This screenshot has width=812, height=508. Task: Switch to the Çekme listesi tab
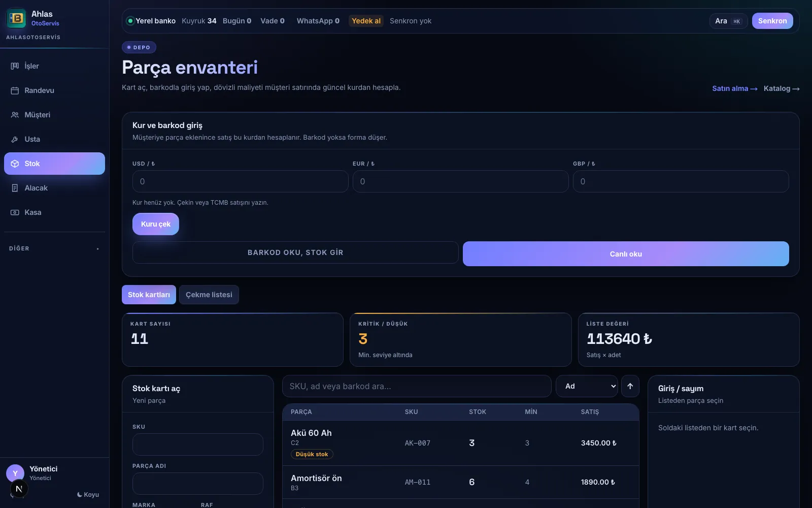209,295
